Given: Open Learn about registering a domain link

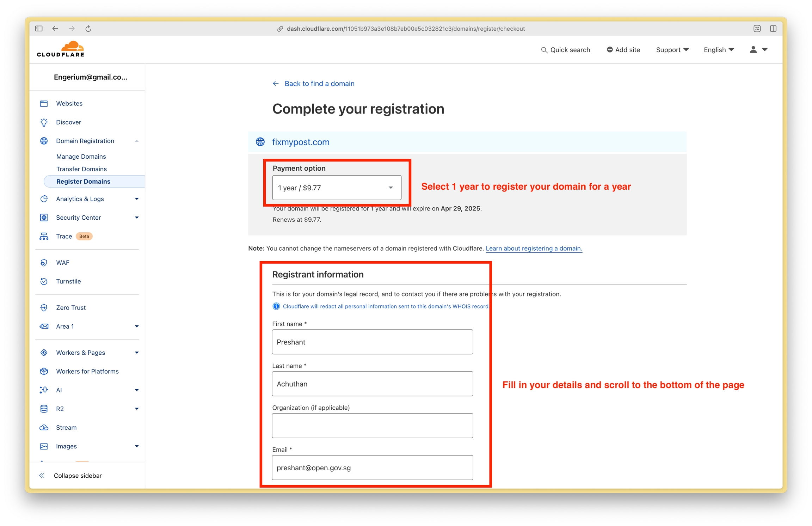Looking at the screenshot, I should [x=534, y=248].
